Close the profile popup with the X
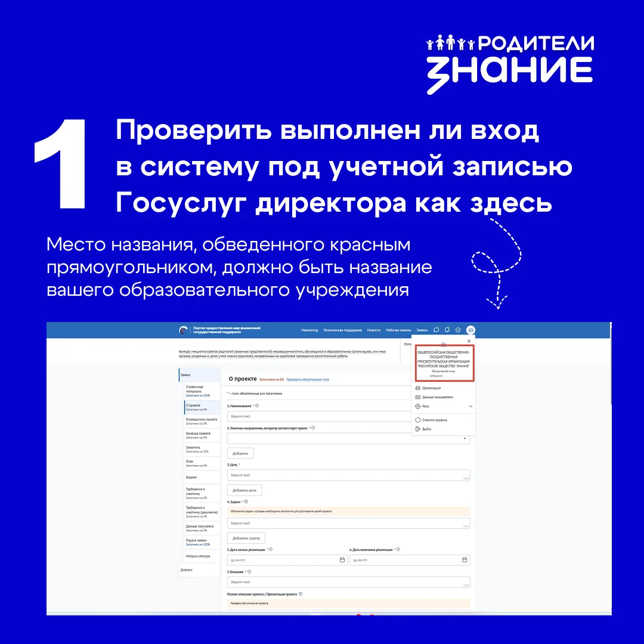Screen dimensions: 644x644 (469, 341)
